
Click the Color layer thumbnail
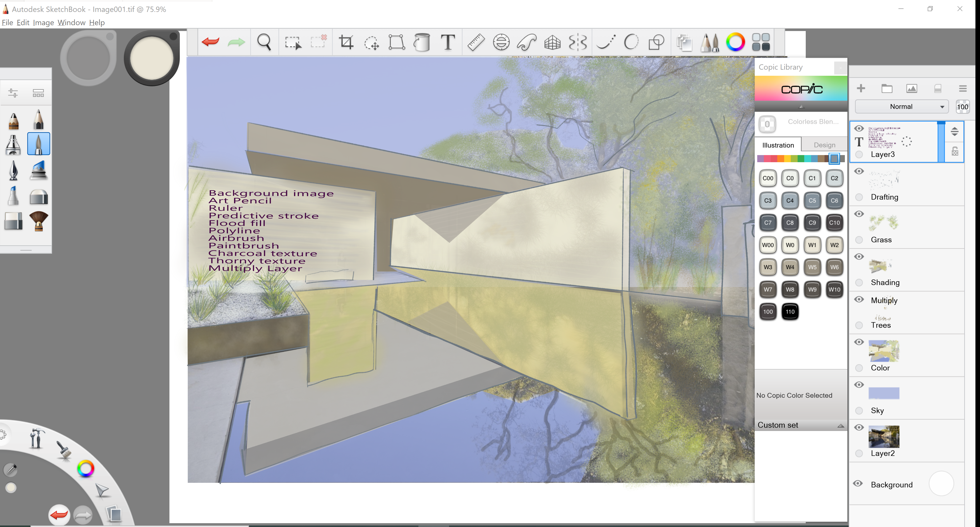[884, 351]
